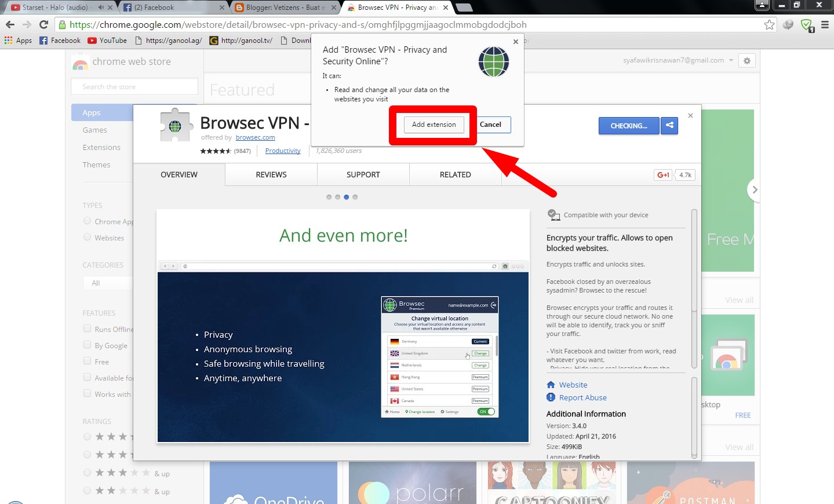Screen dimensions: 834x504
Task: Cancel the add extension dialog
Action: coord(490,125)
